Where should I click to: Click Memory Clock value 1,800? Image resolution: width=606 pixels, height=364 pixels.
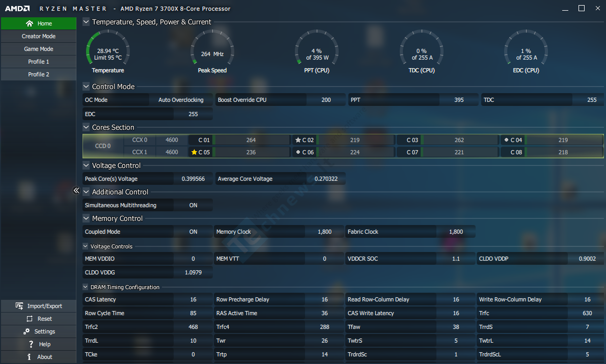pos(325,232)
